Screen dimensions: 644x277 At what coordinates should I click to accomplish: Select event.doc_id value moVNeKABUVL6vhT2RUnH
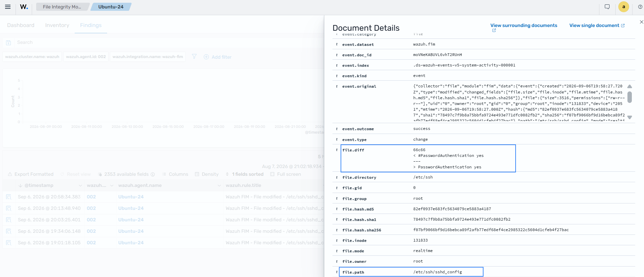pyautogui.click(x=437, y=55)
